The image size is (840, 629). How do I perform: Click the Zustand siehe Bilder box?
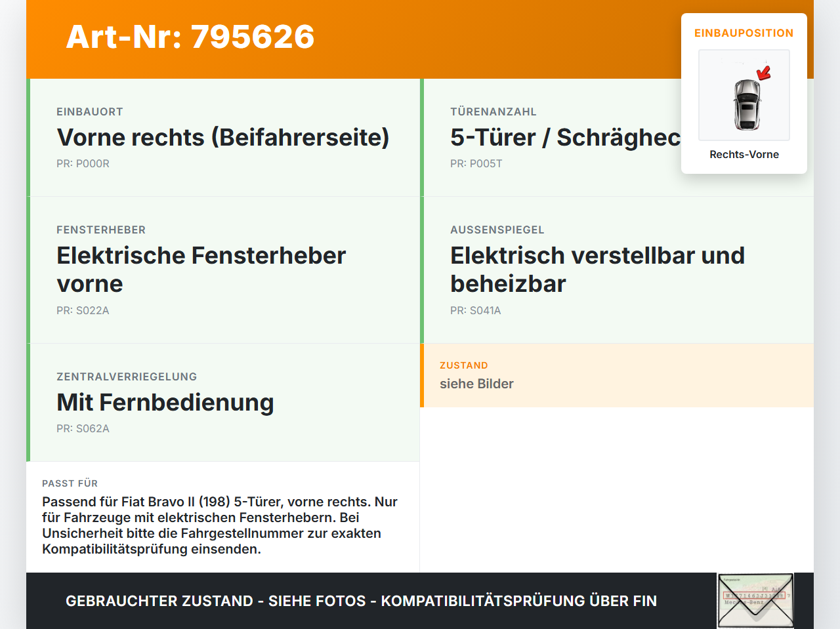(x=617, y=375)
